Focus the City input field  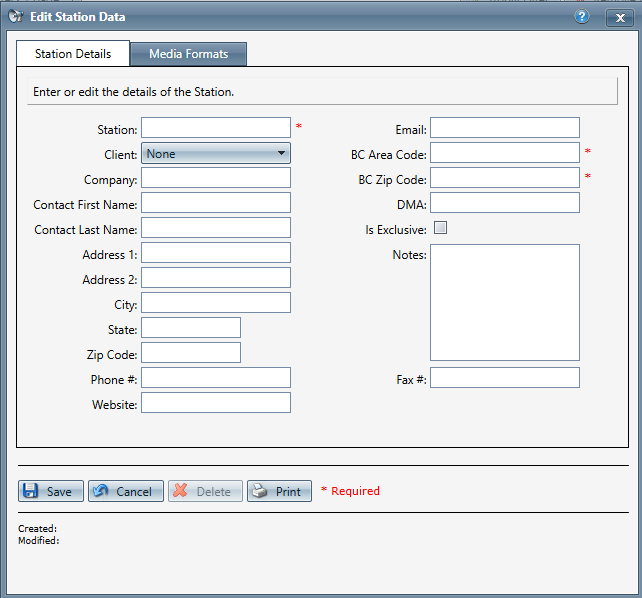click(216, 302)
